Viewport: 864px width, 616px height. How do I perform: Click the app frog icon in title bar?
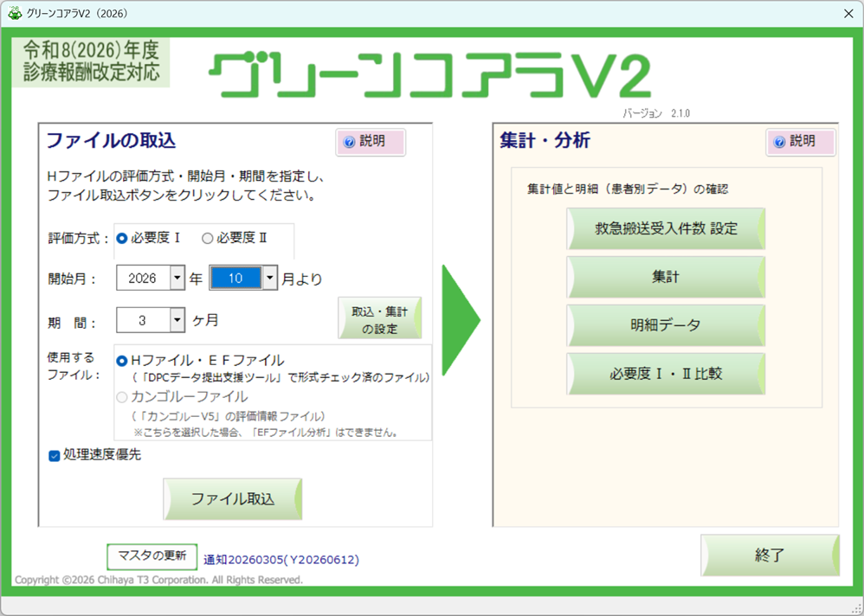click(15, 13)
